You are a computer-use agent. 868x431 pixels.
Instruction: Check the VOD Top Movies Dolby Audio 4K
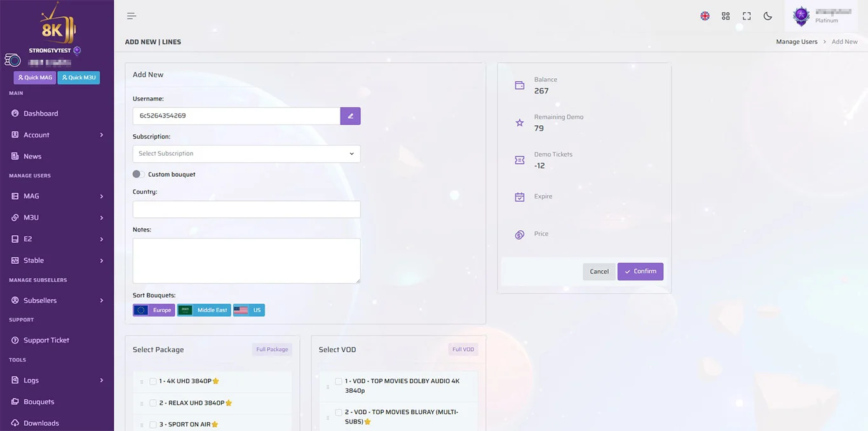coord(339,381)
